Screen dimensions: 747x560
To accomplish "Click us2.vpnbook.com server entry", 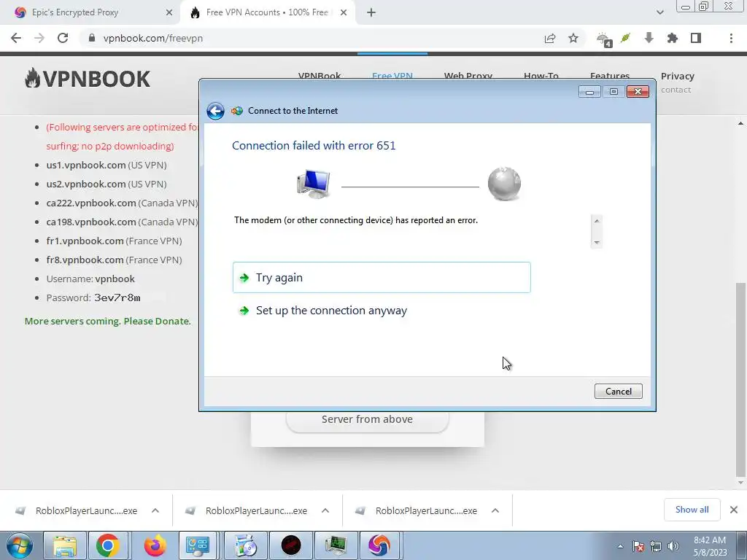I will tap(107, 184).
